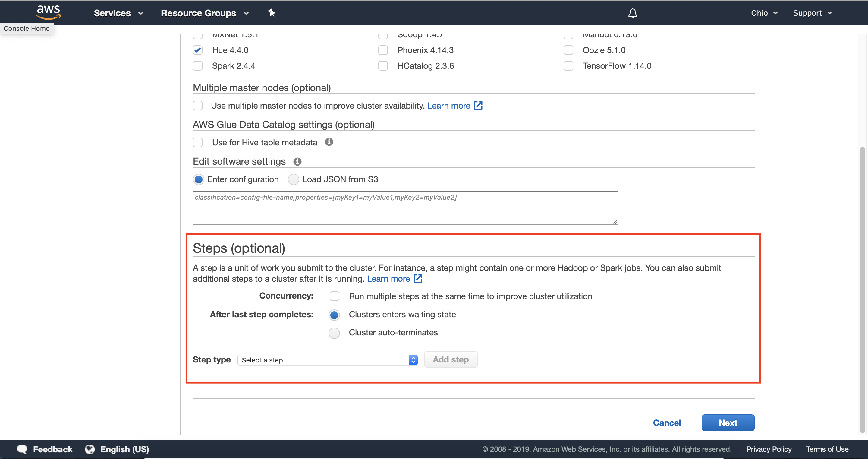868x459 pixels.
Task: Open the Services menu
Action: coord(118,13)
